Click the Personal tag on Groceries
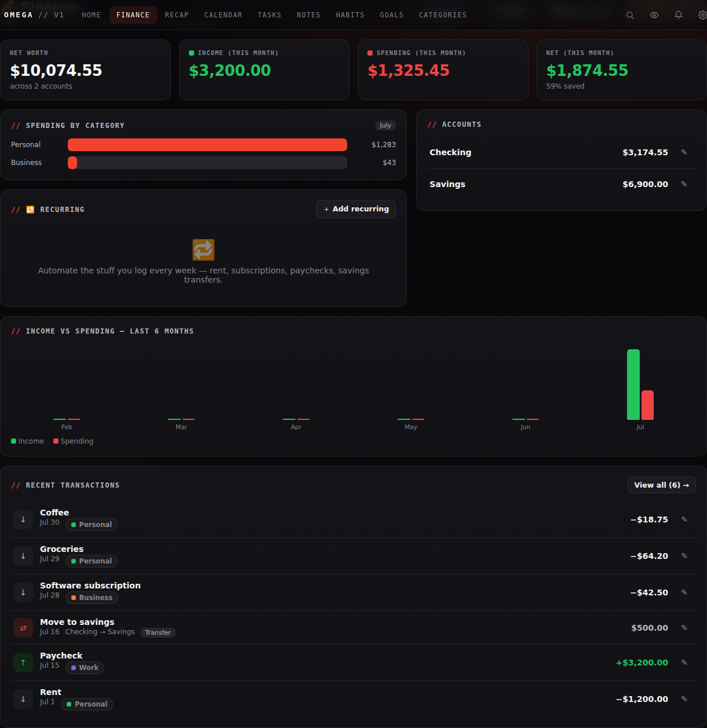This screenshot has width=707, height=728. click(92, 561)
